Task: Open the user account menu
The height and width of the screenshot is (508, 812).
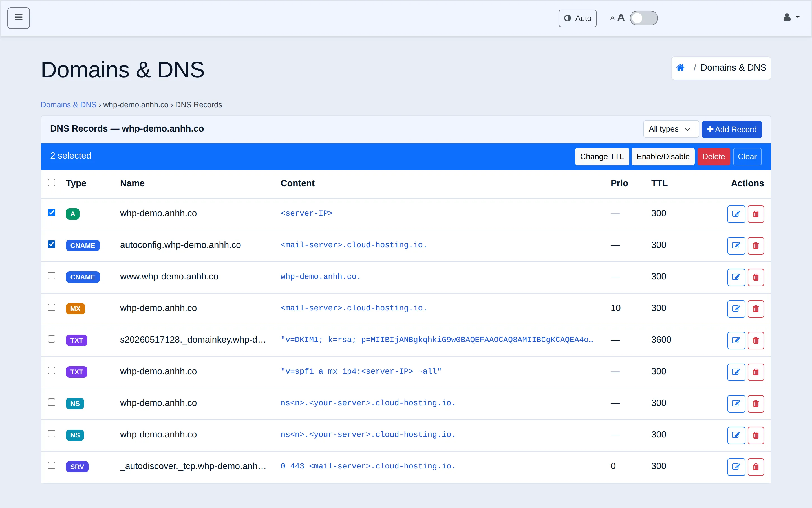Action: (x=791, y=17)
